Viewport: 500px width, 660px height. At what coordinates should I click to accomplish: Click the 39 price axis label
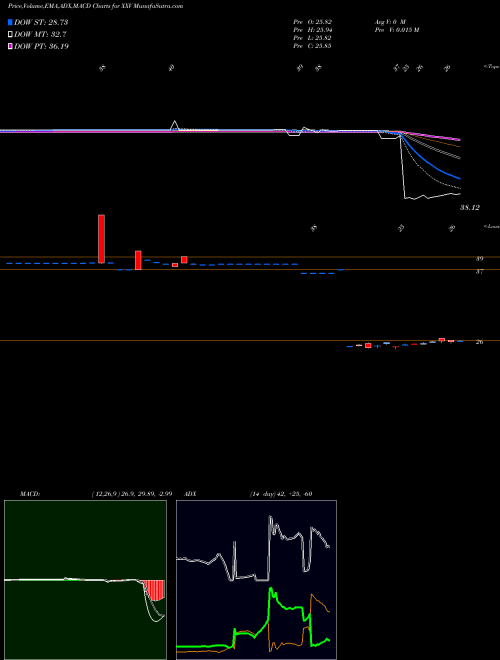(x=479, y=258)
